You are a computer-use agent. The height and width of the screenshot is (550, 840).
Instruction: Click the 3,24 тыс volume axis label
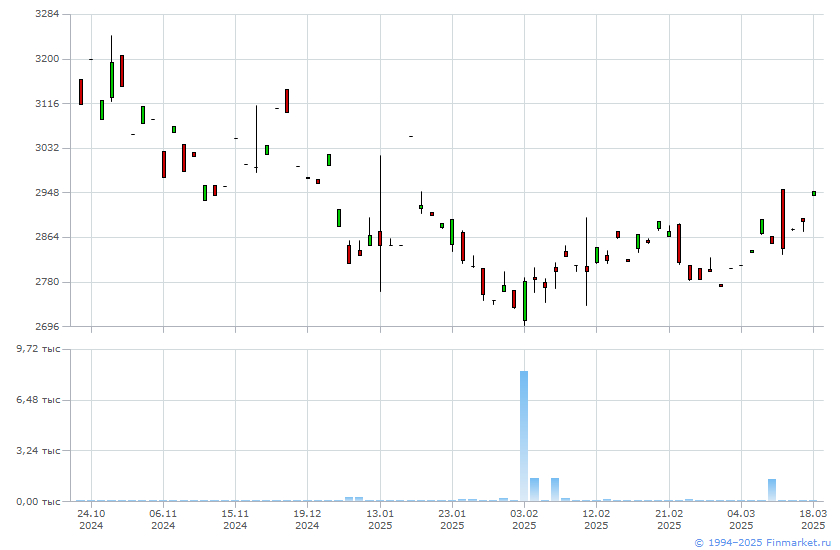pos(39,450)
